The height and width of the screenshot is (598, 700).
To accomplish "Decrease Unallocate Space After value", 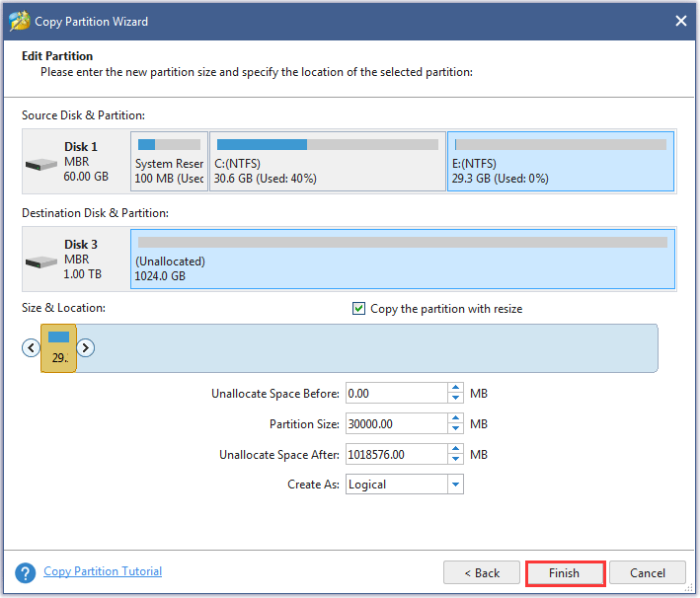I will pyautogui.click(x=455, y=459).
